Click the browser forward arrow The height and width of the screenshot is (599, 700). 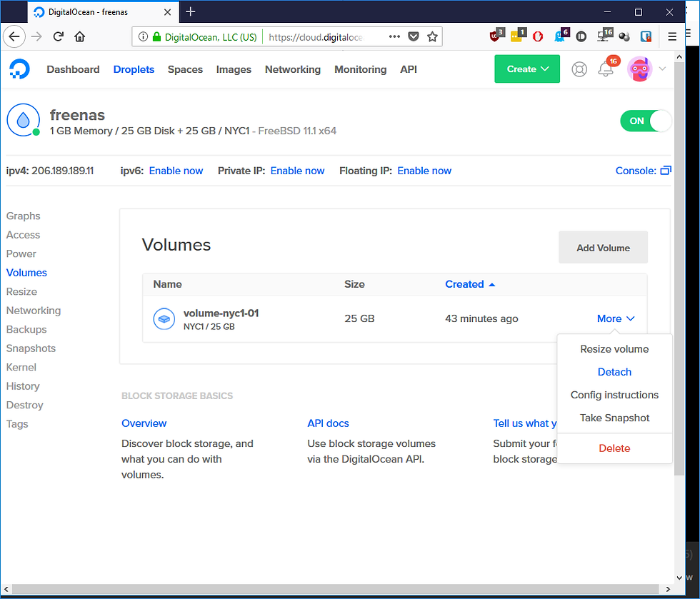point(36,36)
